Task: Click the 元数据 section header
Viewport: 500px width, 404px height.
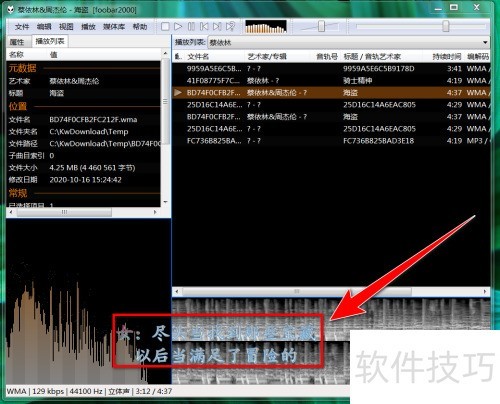Action: pos(22,68)
